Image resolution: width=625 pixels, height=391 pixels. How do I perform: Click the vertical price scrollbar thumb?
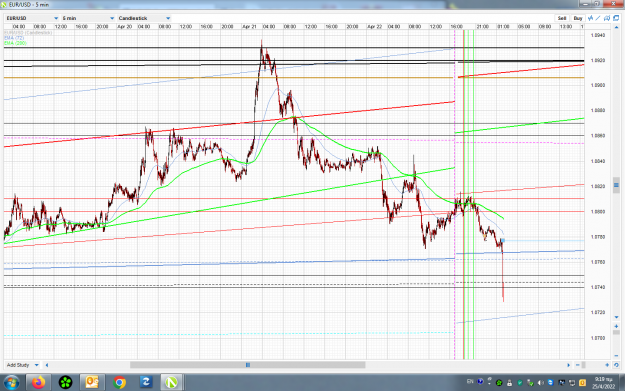pyautogui.click(x=616, y=185)
